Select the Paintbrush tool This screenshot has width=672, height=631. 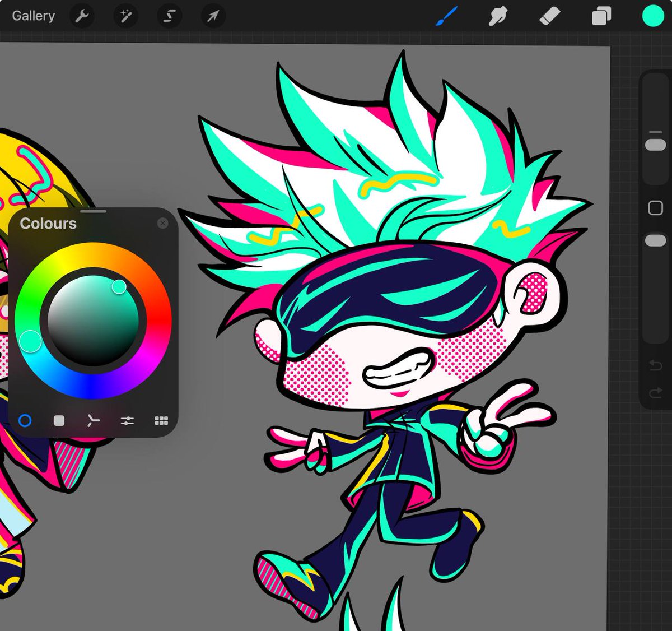[x=446, y=16]
